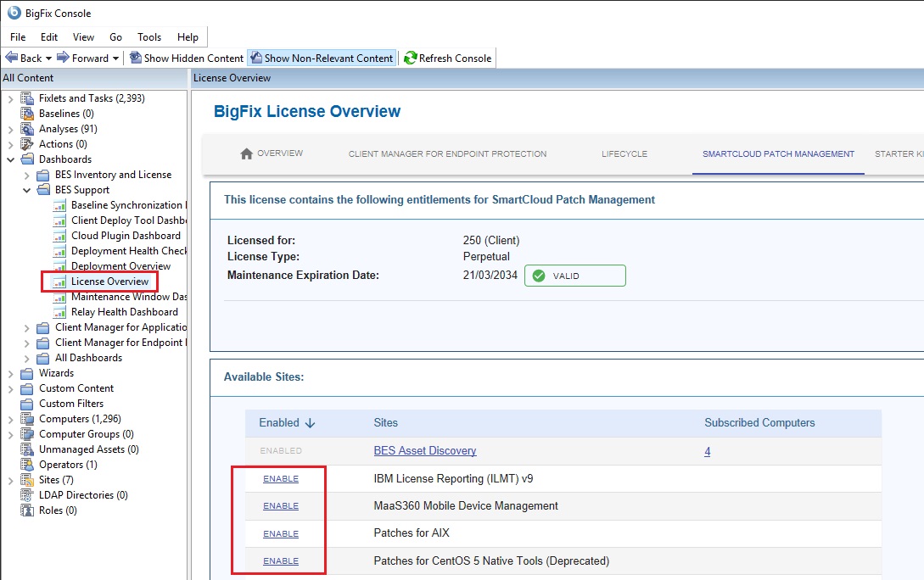Open the Back history dropdown arrow
Screen dimensions: 924x580
(48, 59)
